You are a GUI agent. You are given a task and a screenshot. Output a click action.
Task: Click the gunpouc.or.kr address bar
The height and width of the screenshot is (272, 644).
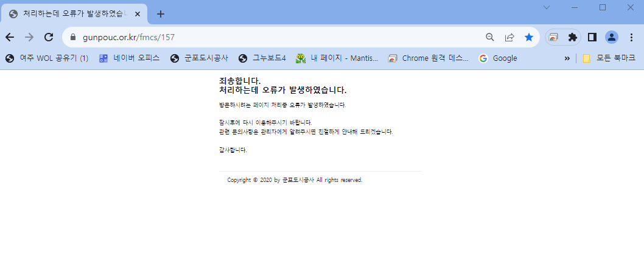274,37
